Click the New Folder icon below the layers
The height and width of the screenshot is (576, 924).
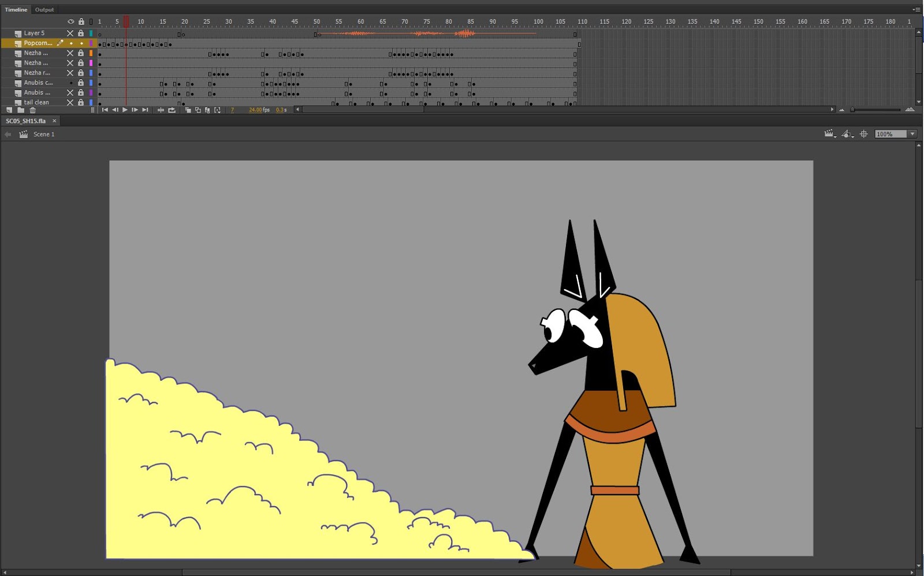[21, 110]
